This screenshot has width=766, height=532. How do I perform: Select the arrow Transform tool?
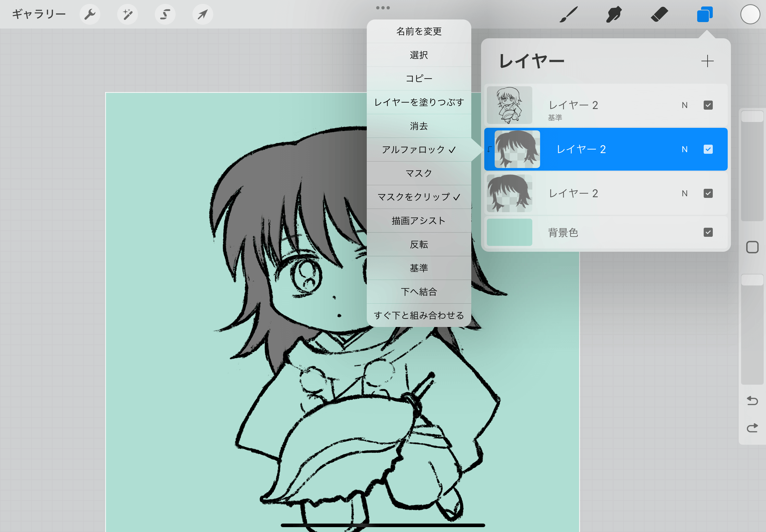203,14
